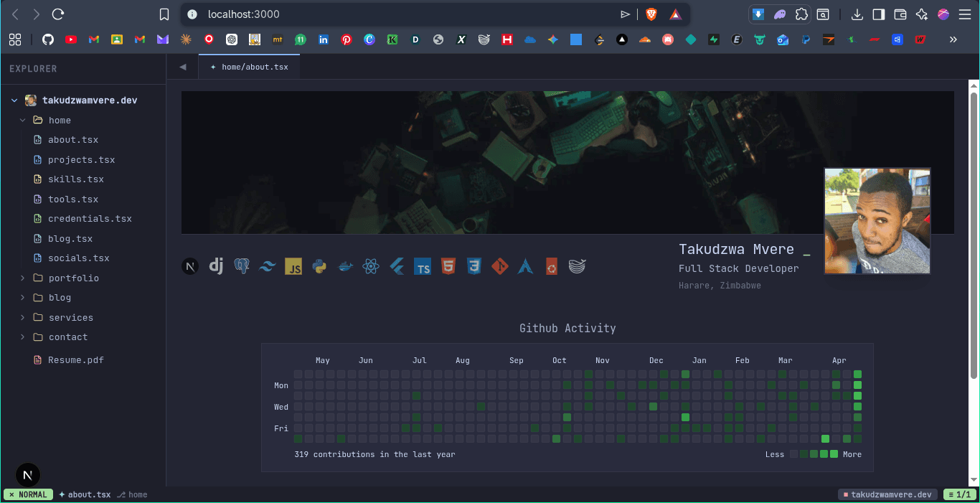The width and height of the screenshot is (980, 503).
Task: Click the profile photo thumbnail
Action: 877,221
